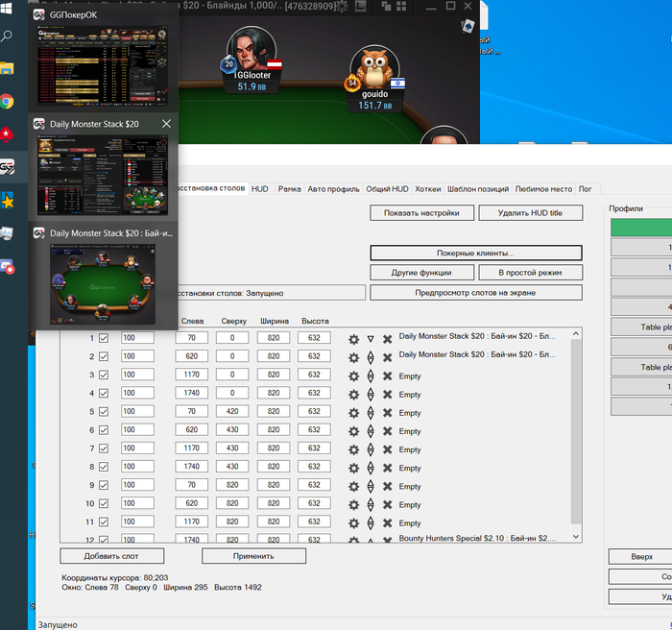Toggle checkbox for slot 11

point(104,521)
